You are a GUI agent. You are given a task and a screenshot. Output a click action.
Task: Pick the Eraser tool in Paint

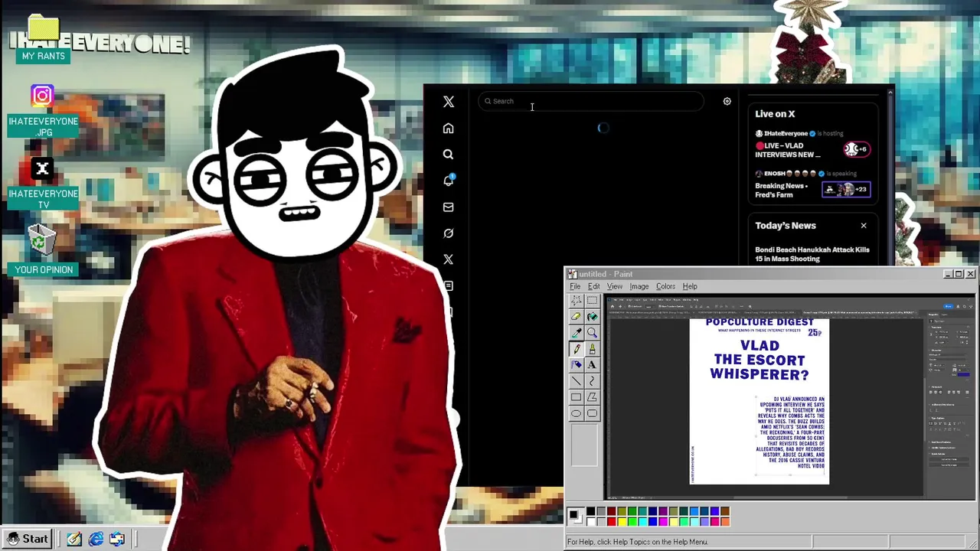click(576, 317)
